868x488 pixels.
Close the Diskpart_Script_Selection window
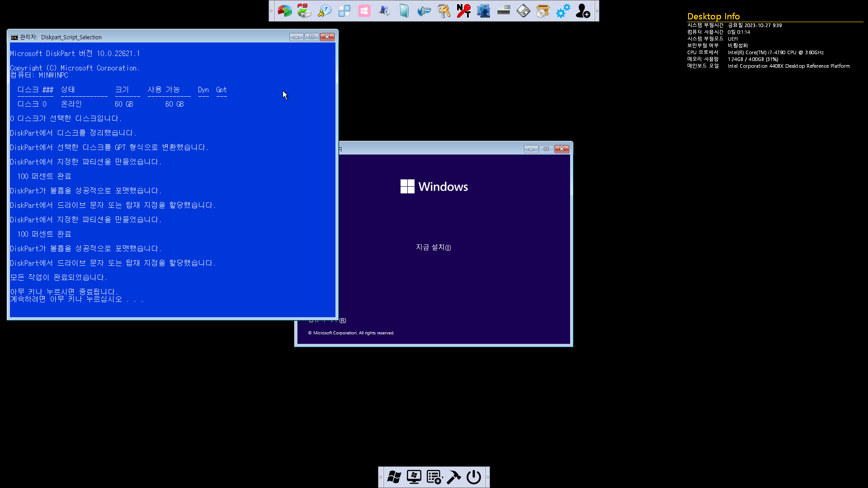[327, 37]
